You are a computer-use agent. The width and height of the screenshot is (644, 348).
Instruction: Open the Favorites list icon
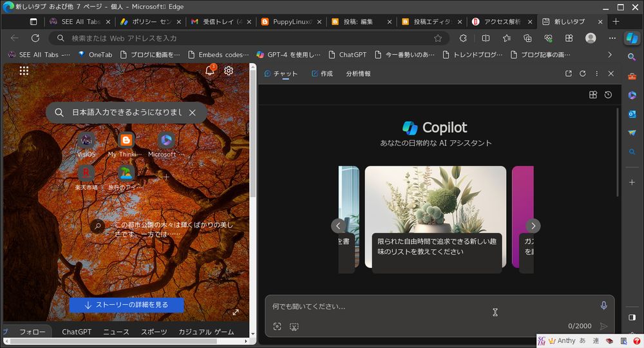(x=507, y=38)
